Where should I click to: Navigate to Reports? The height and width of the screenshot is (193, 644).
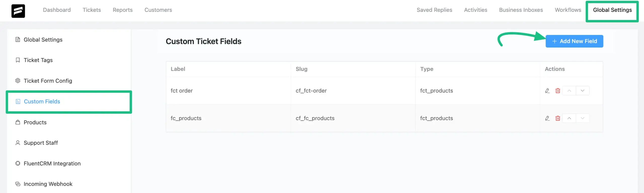click(x=123, y=10)
